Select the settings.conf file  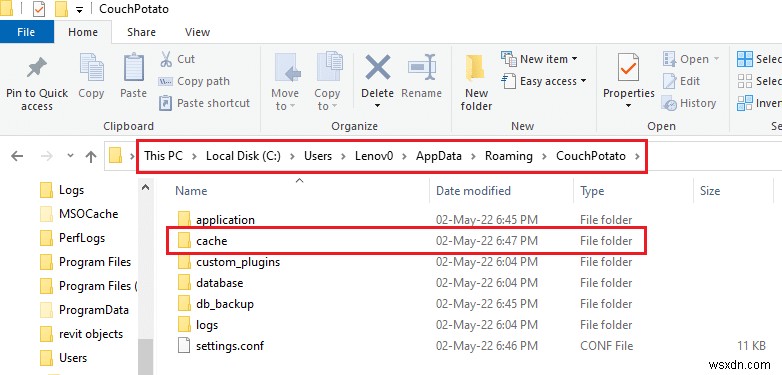coord(230,346)
